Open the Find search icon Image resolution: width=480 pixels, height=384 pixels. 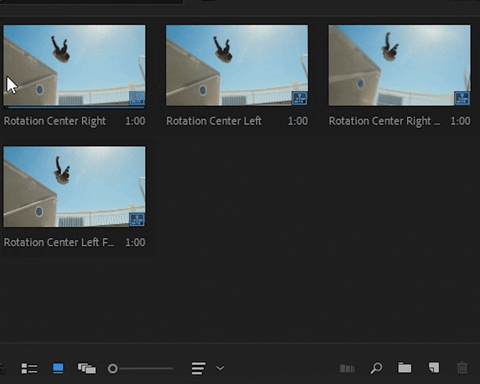[376, 368]
